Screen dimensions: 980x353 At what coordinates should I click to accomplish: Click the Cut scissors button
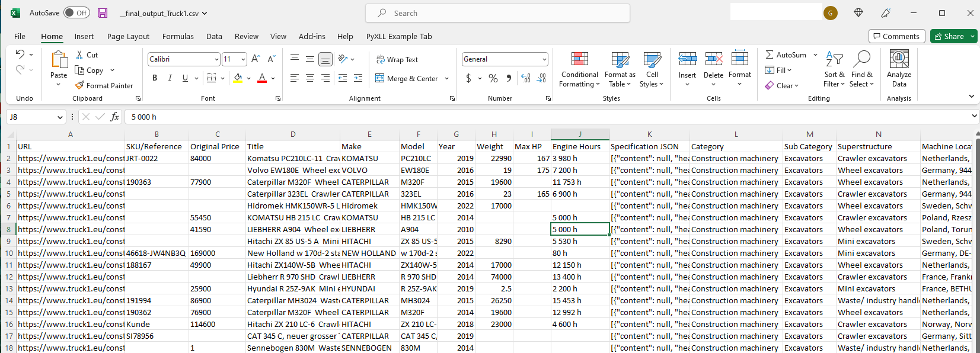[87, 54]
